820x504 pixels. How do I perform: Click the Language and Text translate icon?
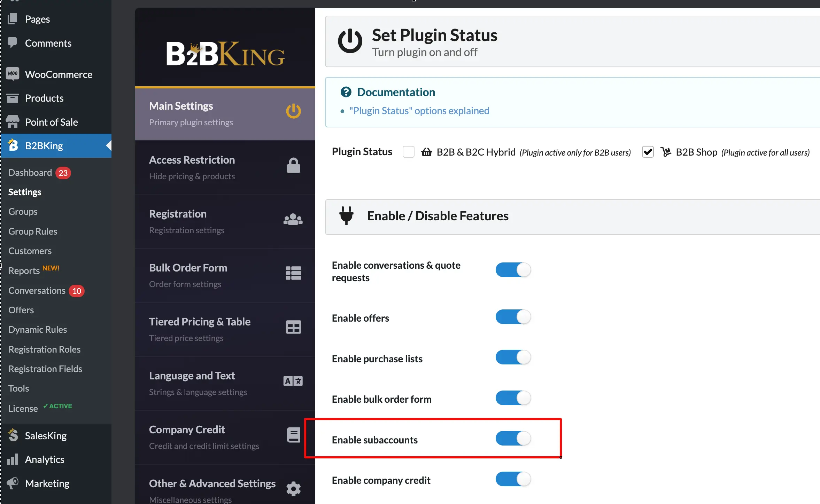click(293, 381)
